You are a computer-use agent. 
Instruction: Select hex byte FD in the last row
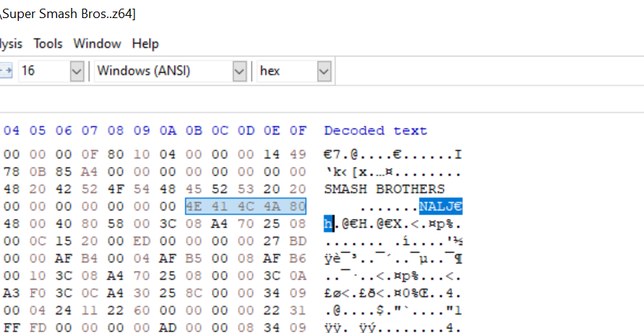click(38, 328)
